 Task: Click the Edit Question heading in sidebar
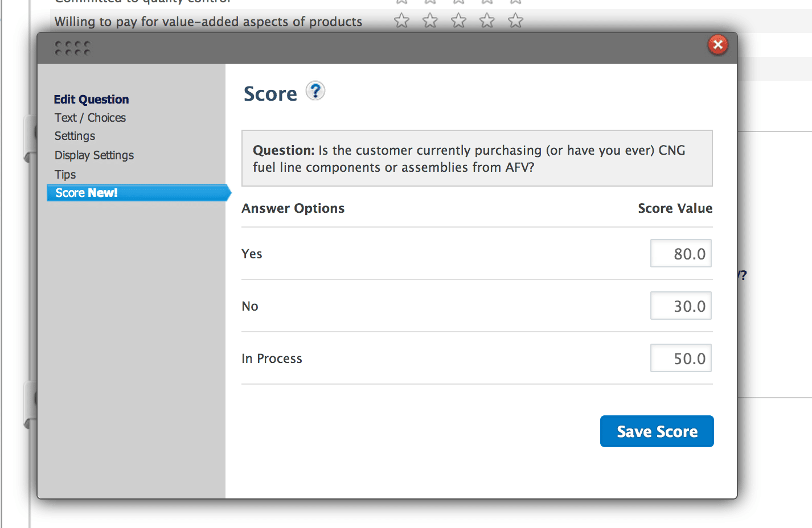(x=91, y=100)
